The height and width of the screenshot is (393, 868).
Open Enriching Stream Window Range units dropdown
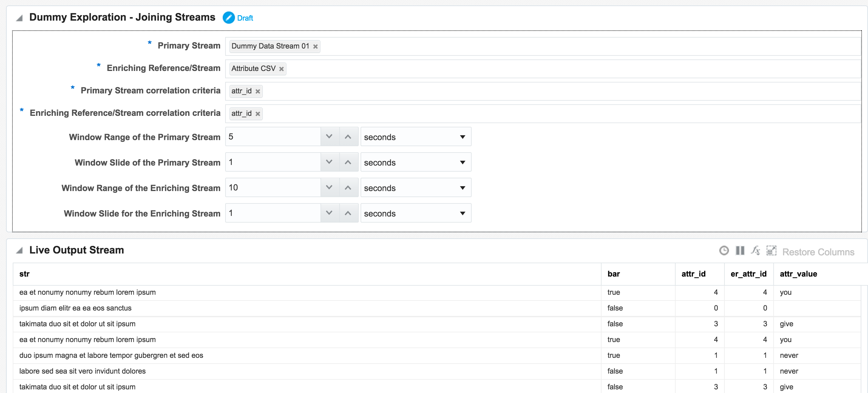(462, 188)
